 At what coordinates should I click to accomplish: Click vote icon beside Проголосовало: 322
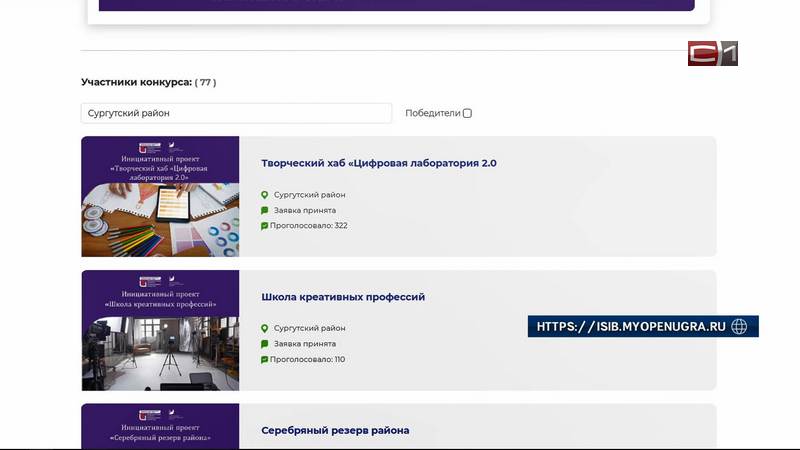click(264, 226)
